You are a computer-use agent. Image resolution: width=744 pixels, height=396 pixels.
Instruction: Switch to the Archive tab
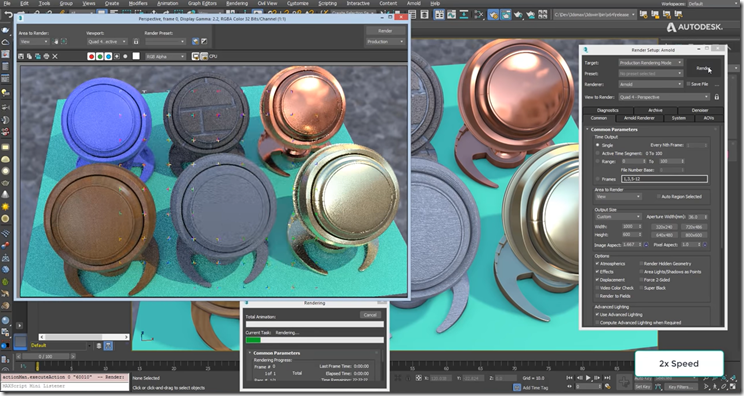[x=655, y=110]
